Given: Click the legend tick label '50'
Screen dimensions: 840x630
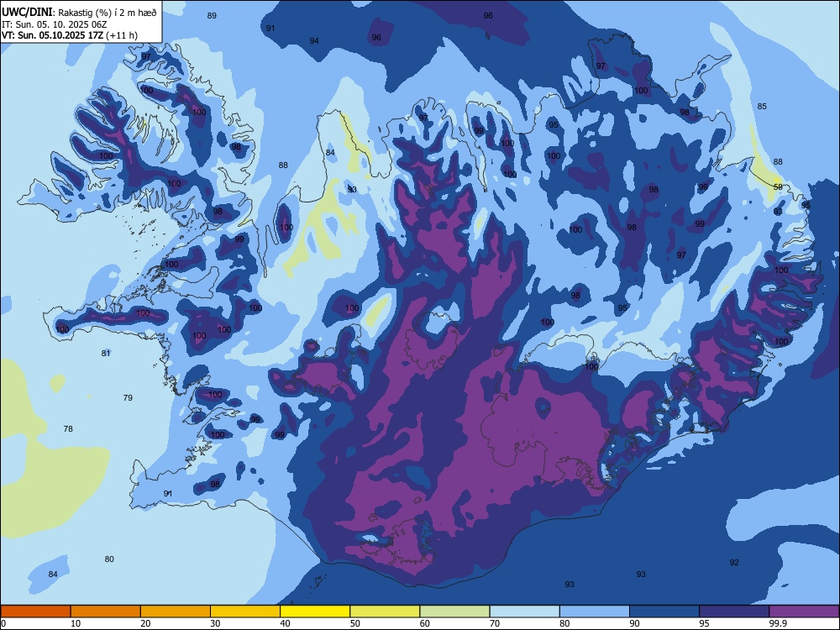Looking at the screenshot, I should 355,623.
